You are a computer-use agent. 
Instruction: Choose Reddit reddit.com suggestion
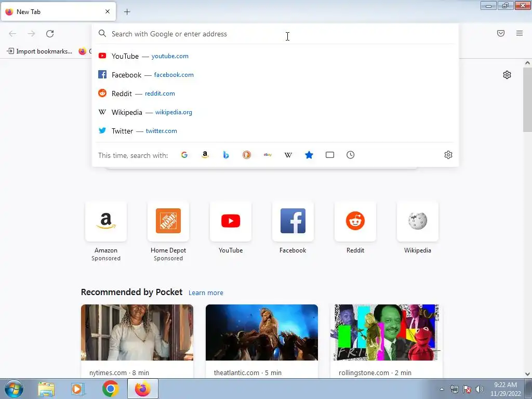click(275, 94)
